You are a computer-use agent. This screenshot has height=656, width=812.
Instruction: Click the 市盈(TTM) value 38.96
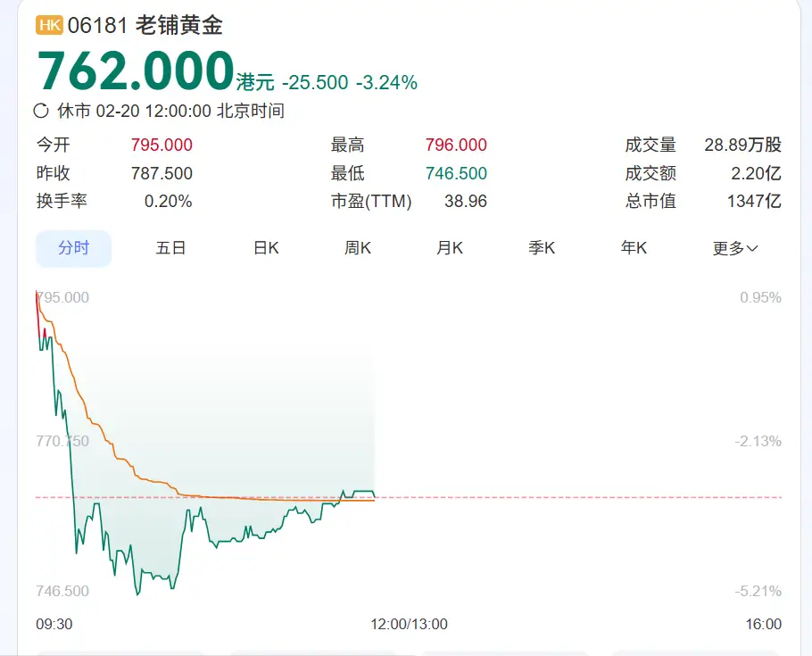[x=465, y=202]
